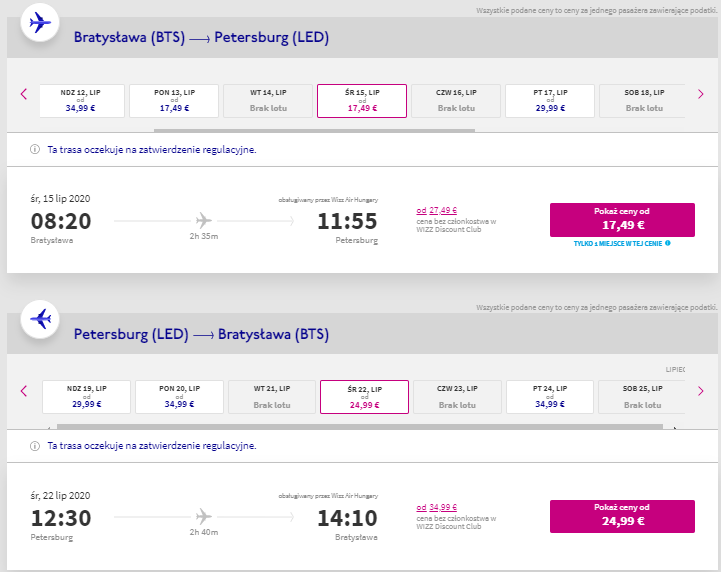This screenshot has height=572, width=721.
Task: Open info icon next to 'Tylko 1 miejsce'
Action: pos(668,243)
